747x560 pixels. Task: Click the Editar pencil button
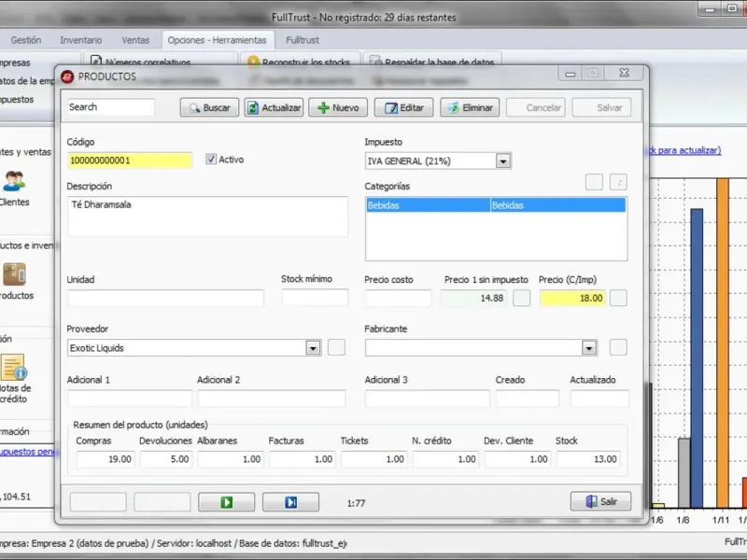point(403,107)
